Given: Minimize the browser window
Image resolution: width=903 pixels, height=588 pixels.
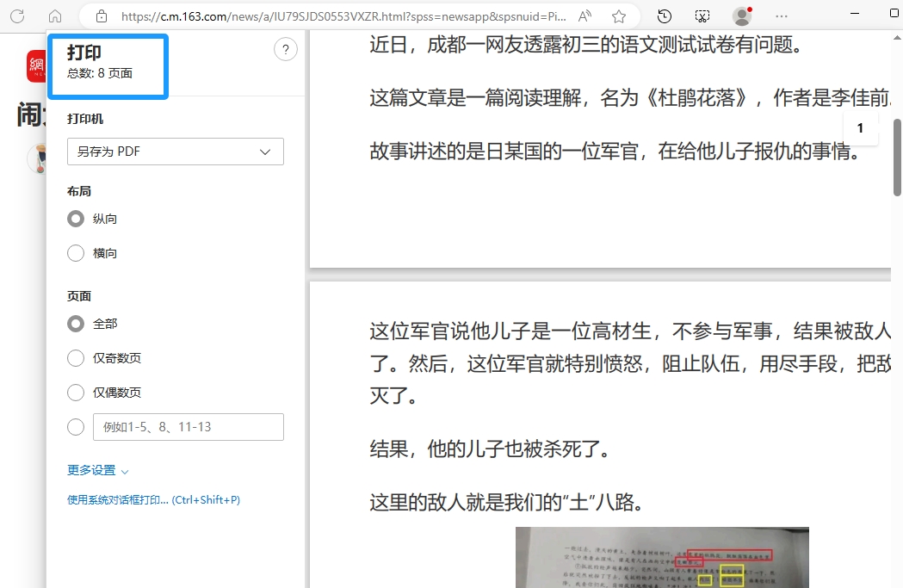Looking at the screenshot, I should [855, 13].
